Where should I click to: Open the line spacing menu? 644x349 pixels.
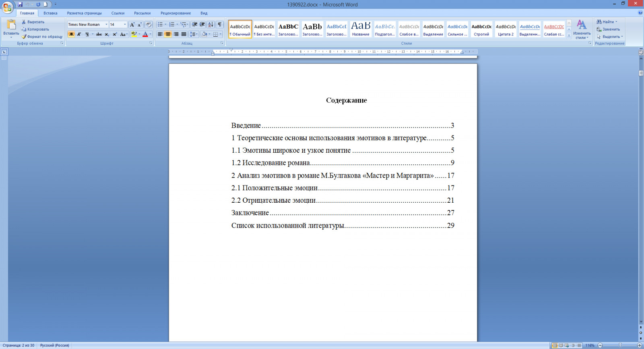pyautogui.click(x=194, y=34)
